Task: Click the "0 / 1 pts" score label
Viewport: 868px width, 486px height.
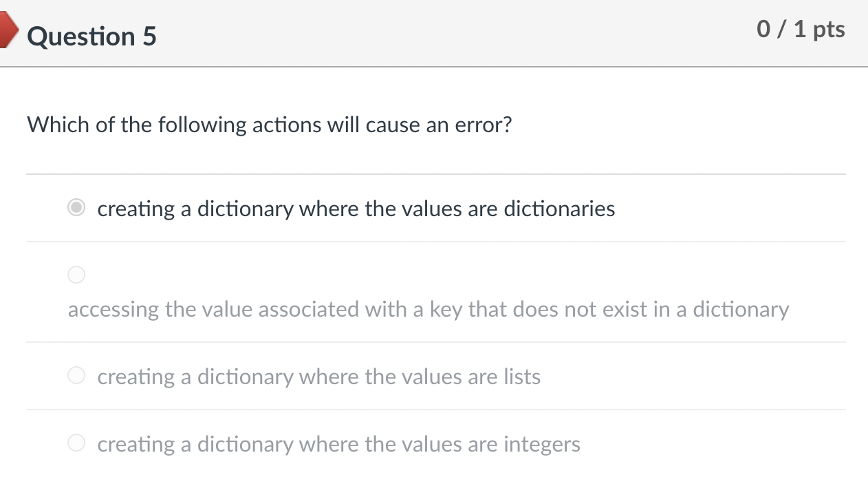Action: (801, 30)
